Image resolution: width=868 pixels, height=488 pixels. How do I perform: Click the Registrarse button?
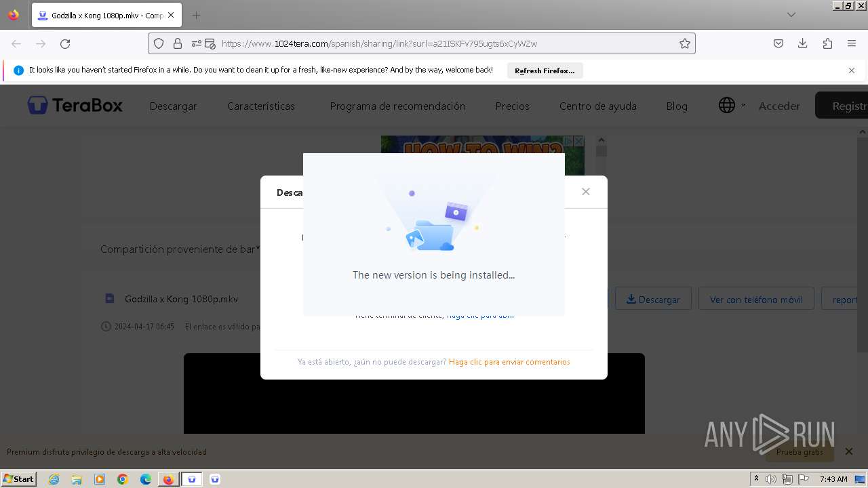(842, 105)
